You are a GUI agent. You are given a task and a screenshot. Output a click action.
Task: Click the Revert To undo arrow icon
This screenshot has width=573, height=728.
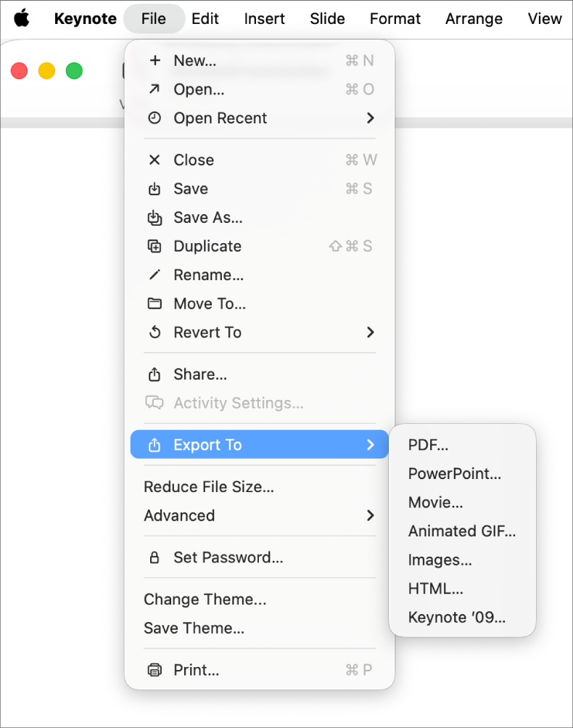(154, 332)
